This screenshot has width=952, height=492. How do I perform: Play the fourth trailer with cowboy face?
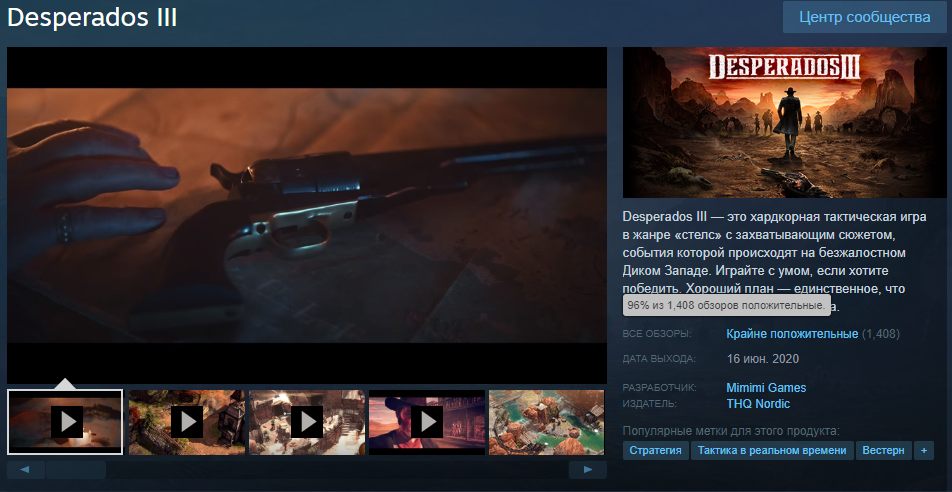[426, 422]
